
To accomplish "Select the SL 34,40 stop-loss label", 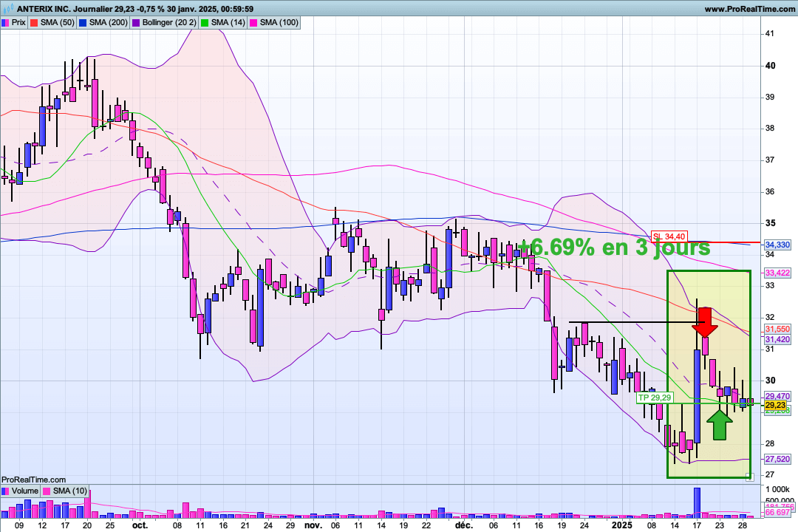I will click(x=669, y=236).
